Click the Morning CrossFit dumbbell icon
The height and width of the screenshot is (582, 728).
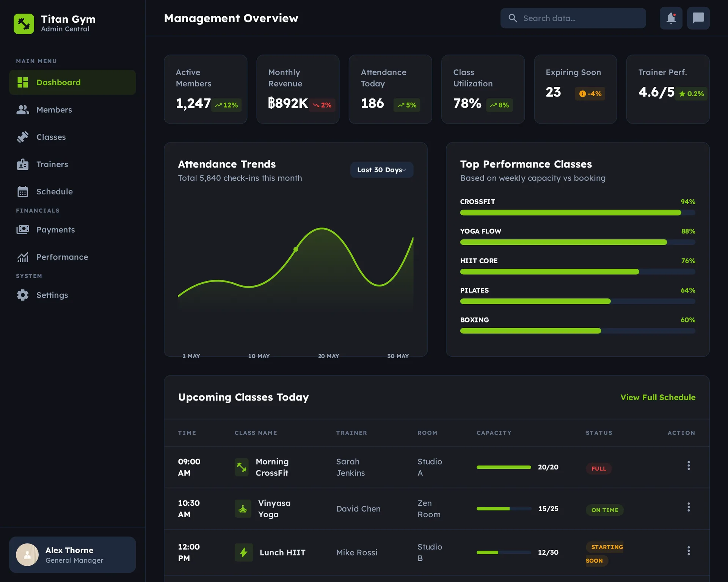point(242,467)
